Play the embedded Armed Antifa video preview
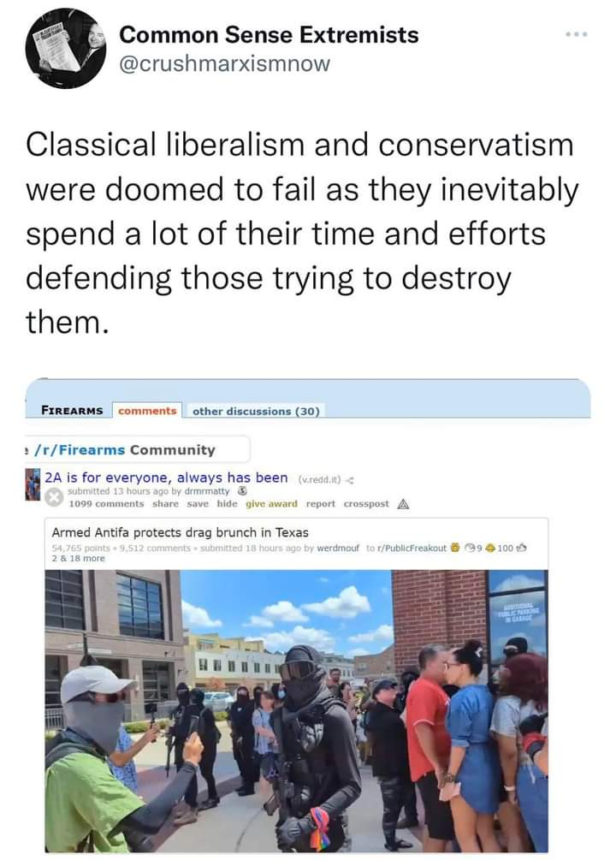Screen dimensions: 616x860 (x=296, y=710)
